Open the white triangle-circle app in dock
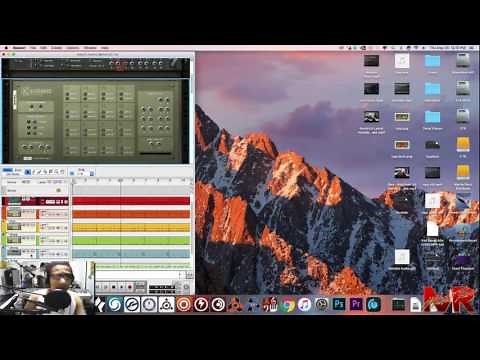 tap(166, 304)
